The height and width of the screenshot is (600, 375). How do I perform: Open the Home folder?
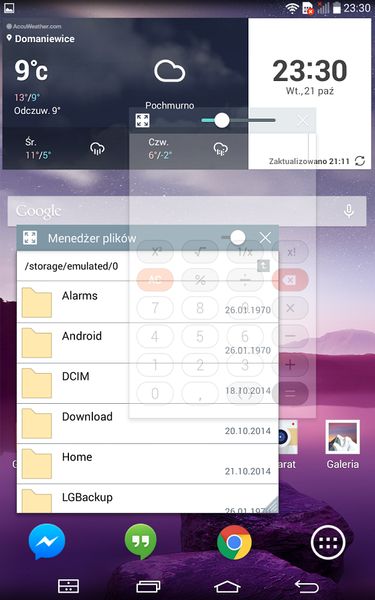coord(148,464)
